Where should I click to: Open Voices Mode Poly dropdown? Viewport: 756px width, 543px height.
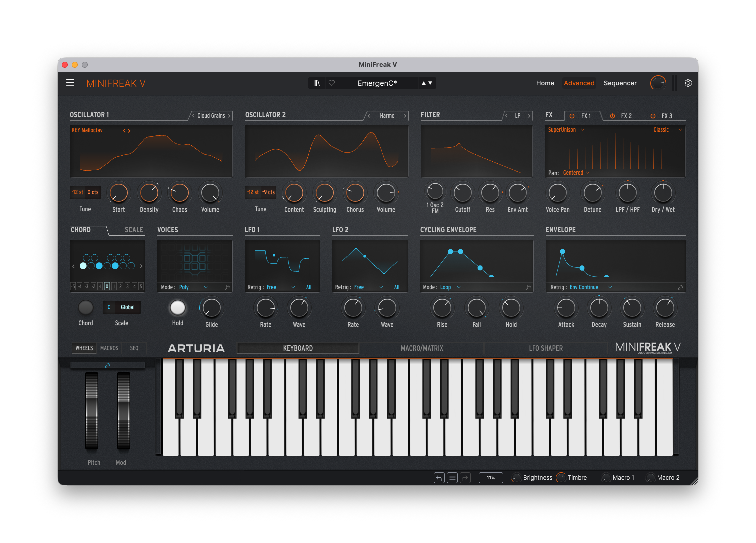[193, 287]
